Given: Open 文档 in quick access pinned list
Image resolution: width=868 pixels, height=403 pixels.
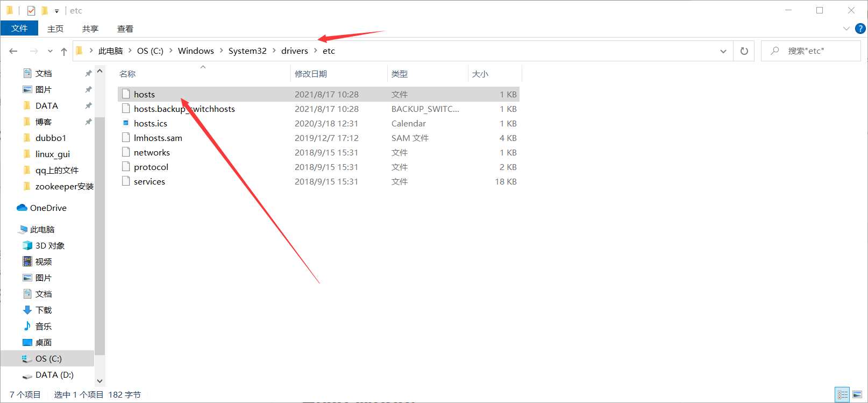Looking at the screenshot, I should [x=44, y=73].
